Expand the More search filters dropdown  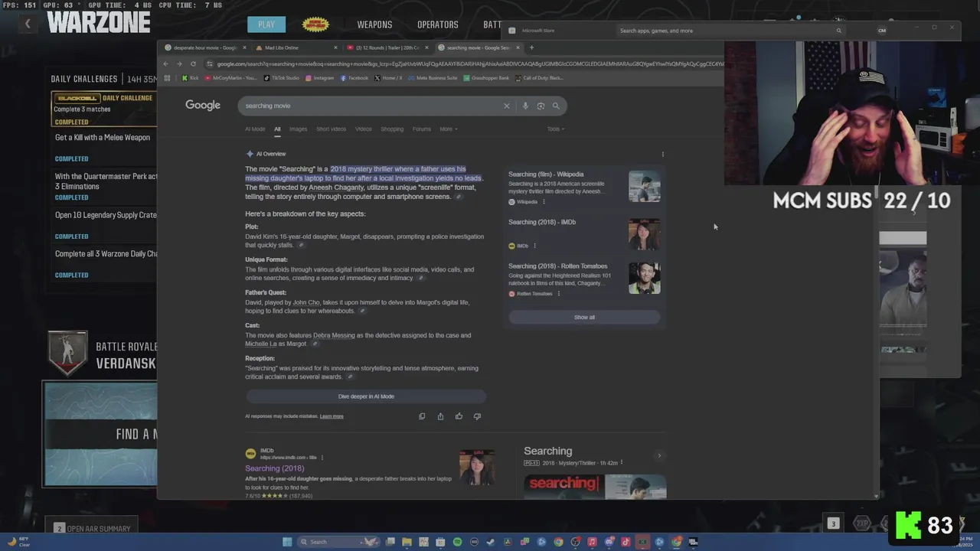tap(449, 129)
